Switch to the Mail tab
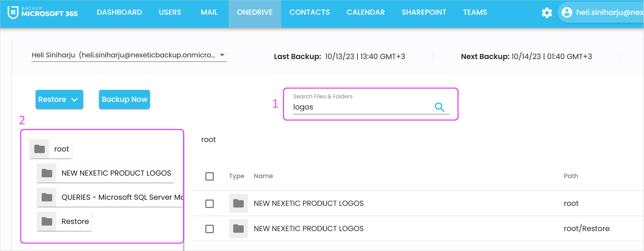This screenshot has height=251, width=644. [209, 12]
